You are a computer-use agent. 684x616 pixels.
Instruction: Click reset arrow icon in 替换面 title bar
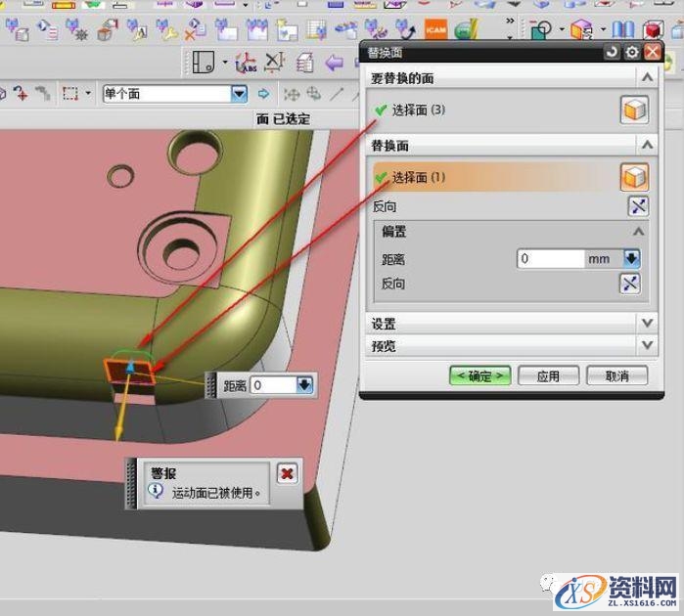[614, 52]
